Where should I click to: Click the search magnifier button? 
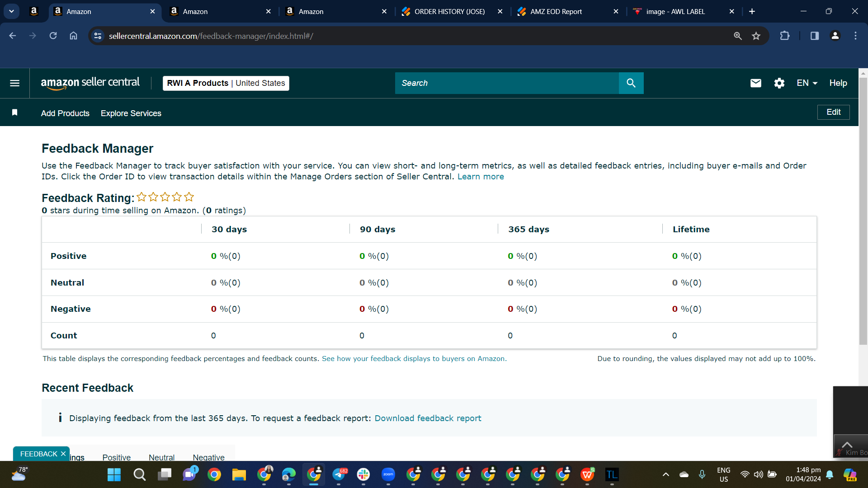click(x=631, y=83)
